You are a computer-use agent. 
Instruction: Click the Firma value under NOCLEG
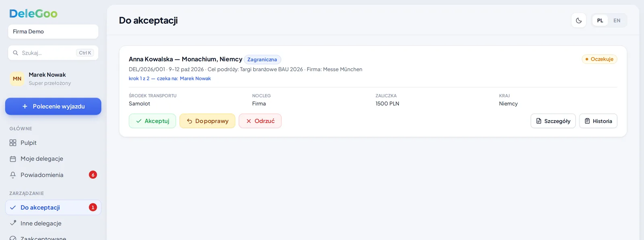tap(259, 104)
